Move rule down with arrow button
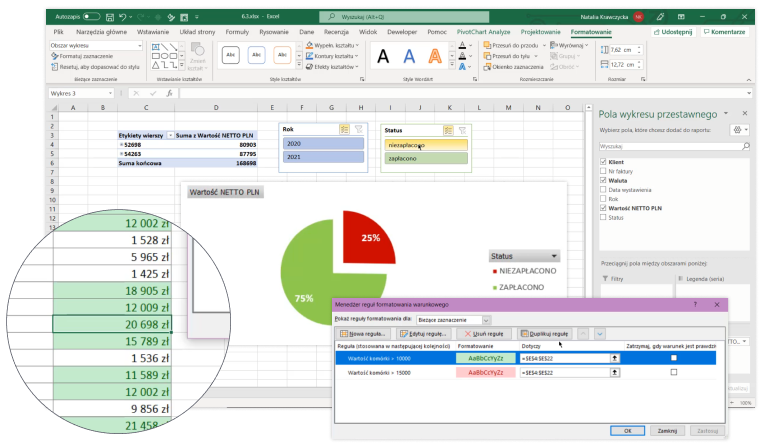This screenshot has width=762, height=448. [x=599, y=332]
